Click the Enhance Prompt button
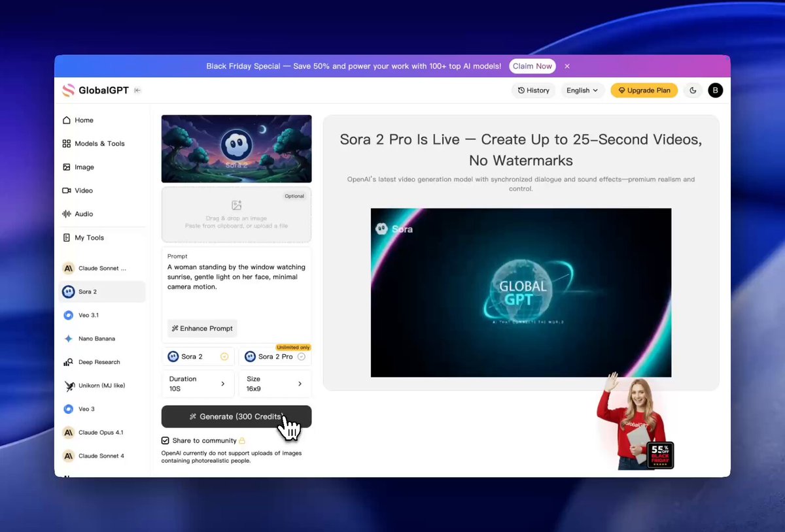The height and width of the screenshot is (532, 785). coord(202,328)
